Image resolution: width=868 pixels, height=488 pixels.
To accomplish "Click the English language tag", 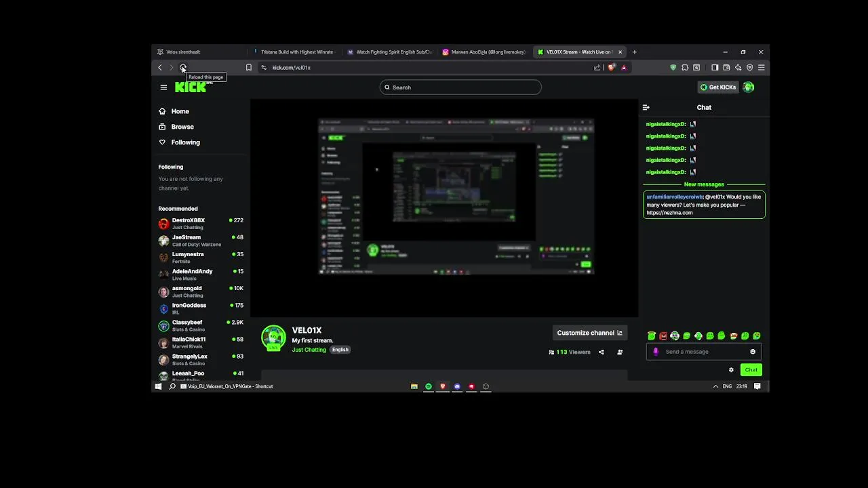I will (340, 350).
